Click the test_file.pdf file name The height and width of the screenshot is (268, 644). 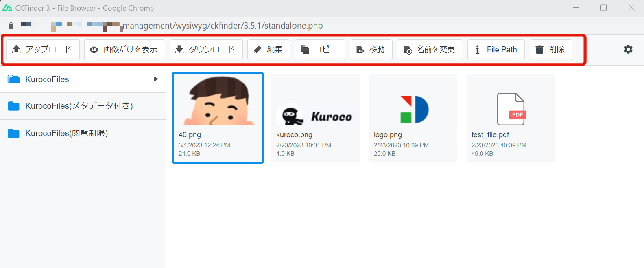click(490, 135)
